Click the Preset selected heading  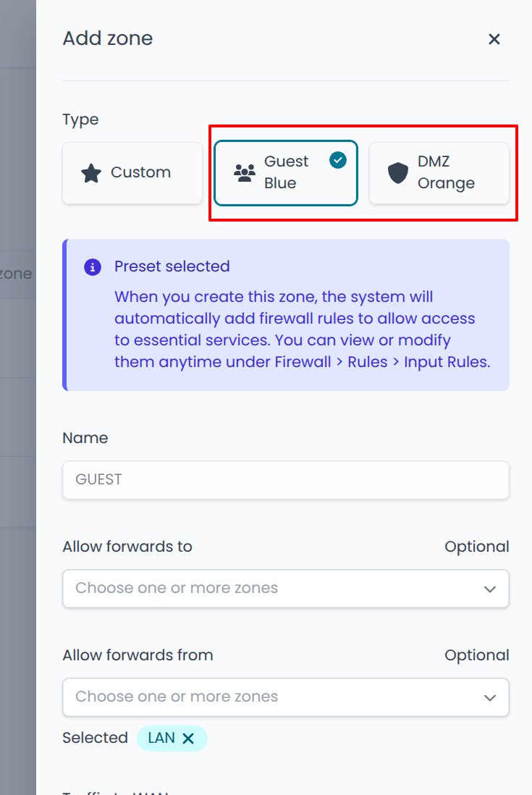click(x=172, y=266)
